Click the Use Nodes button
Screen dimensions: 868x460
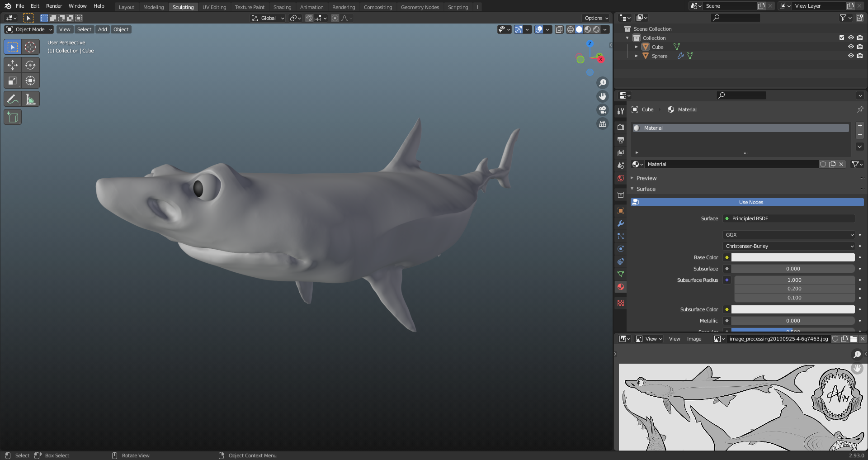[x=750, y=202]
